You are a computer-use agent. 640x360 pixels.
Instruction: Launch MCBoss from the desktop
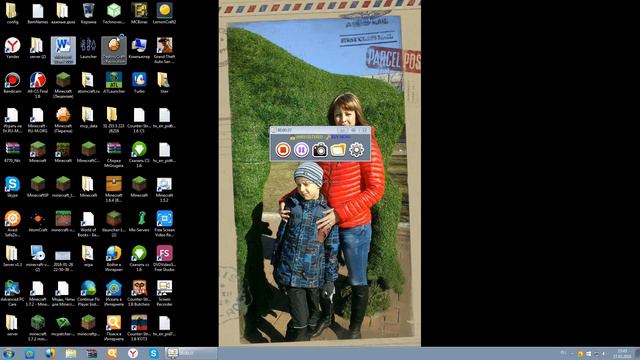139,13
